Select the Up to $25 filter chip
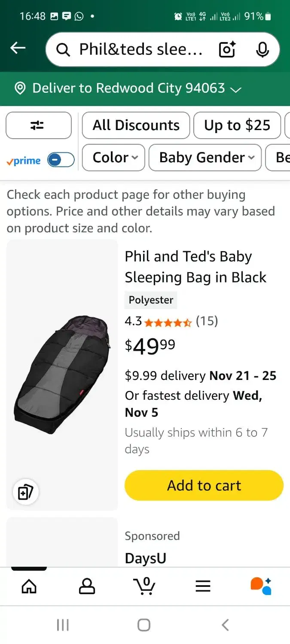 pyautogui.click(x=237, y=125)
